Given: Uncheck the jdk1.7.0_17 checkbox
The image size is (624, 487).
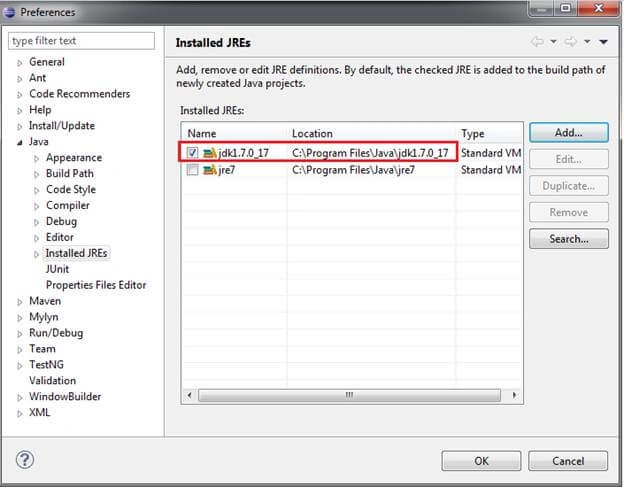Looking at the screenshot, I should click(x=193, y=153).
